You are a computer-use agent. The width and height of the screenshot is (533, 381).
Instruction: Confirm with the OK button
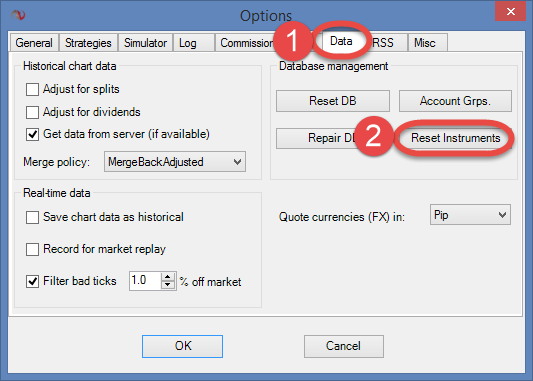[183, 346]
